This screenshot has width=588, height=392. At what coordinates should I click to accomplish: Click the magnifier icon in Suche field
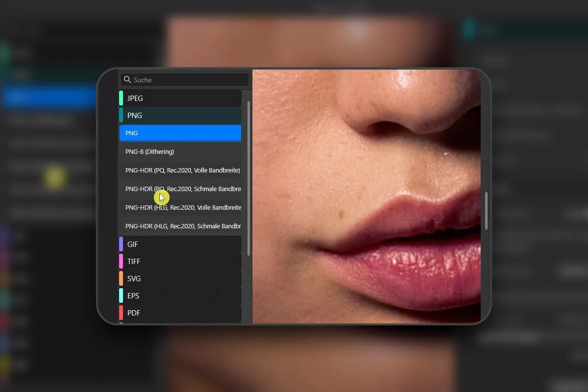point(127,80)
